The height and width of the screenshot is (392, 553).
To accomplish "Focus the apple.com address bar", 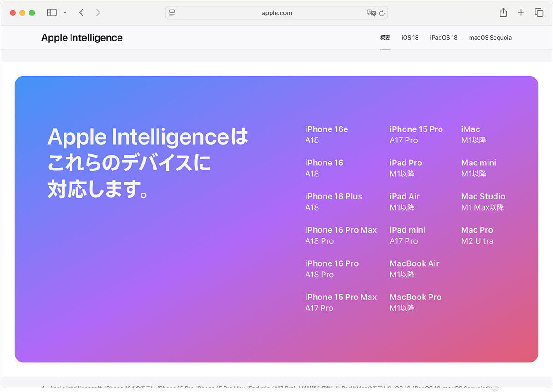I will coord(276,13).
